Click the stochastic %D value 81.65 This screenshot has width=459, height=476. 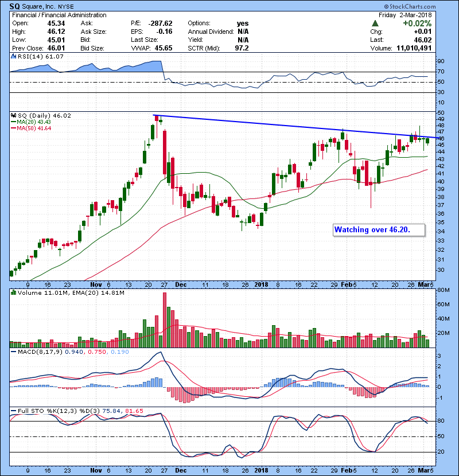134,411
